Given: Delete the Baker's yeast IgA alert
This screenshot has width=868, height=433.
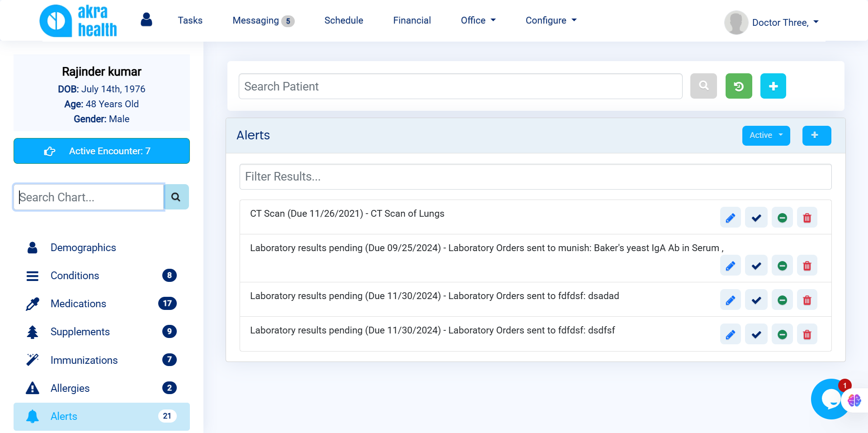Looking at the screenshot, I should [807, 266].
